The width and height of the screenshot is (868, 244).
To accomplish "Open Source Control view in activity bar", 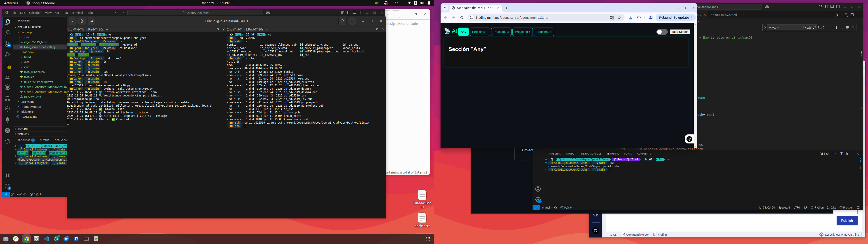I will pyautogui.click(x=7, y=44).
